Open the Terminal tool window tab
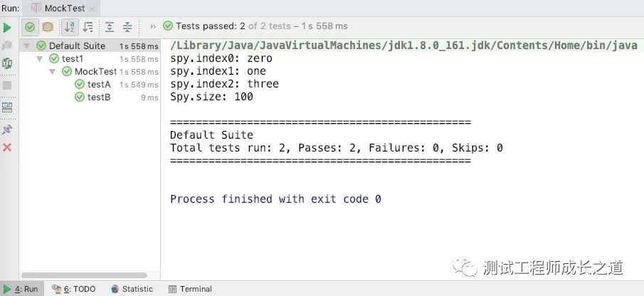This screenshot has height=296, width=644. 191,289
